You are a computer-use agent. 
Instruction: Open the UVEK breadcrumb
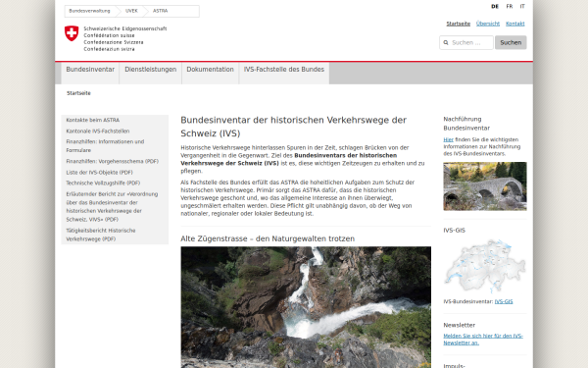pos(131,11)
